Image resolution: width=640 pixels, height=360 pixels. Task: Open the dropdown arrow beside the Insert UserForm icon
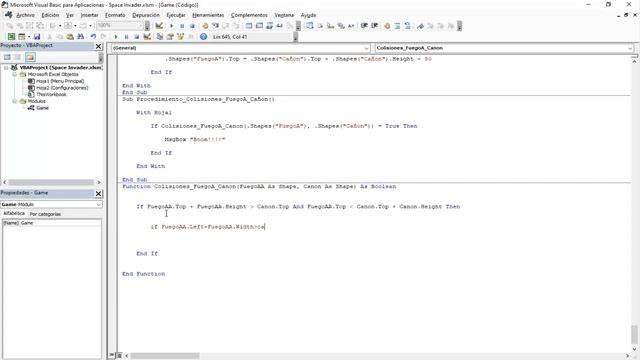29,37
